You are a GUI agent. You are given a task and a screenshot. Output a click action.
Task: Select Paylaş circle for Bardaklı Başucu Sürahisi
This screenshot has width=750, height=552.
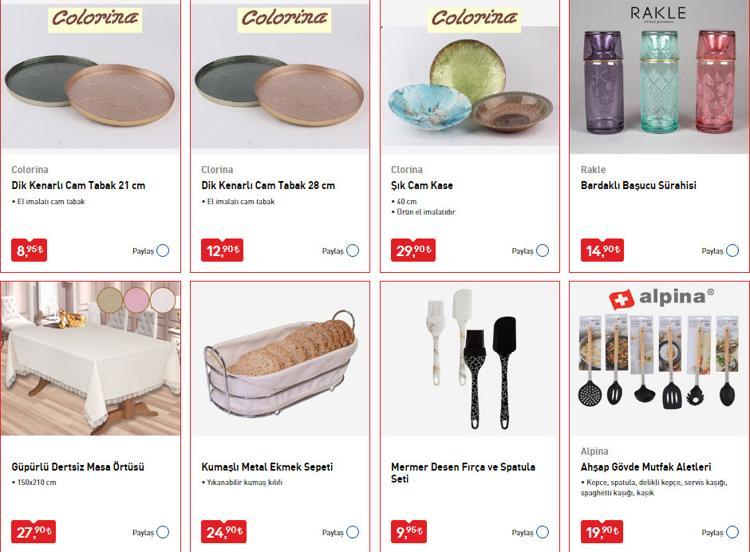pyautogui.click(x=732, y=251)
